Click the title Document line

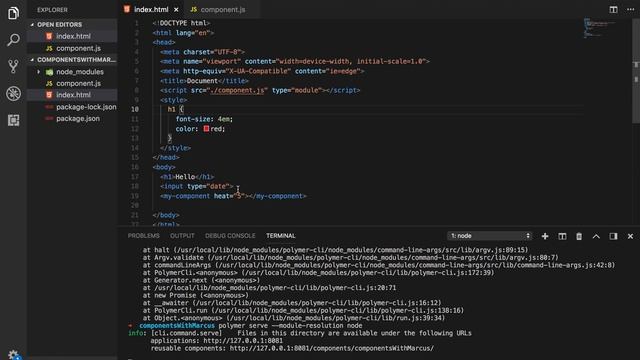pyautogui.click(x=204, y=81)
